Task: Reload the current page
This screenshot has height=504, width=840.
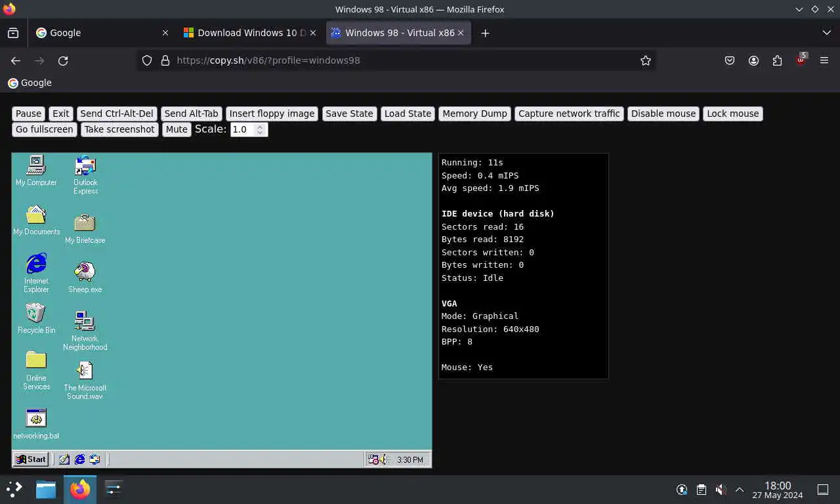Action: pyautogui.click(x=63, y=60)
